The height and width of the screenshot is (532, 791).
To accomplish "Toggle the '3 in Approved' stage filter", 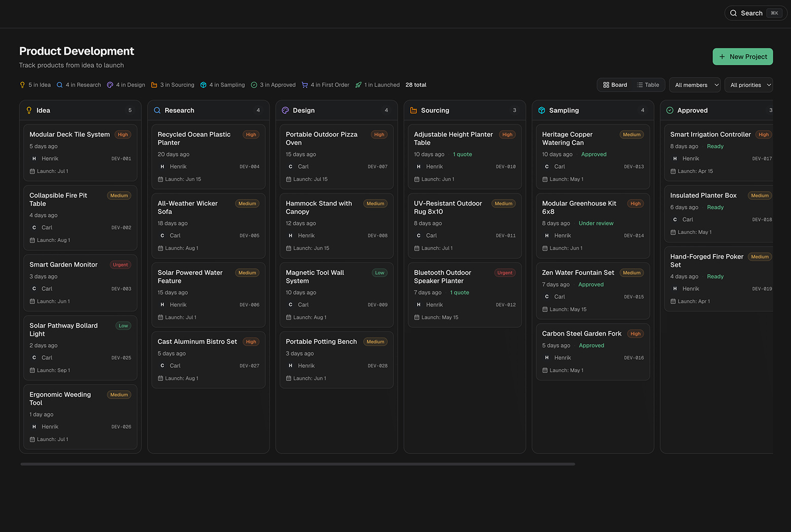I will [273, 85].
